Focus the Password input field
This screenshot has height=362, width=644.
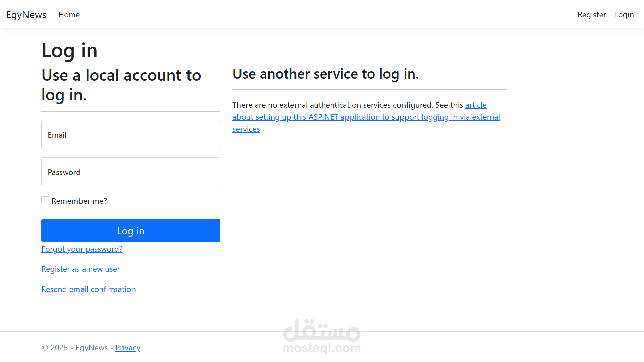pyautogui.click(x=131, y=172)
